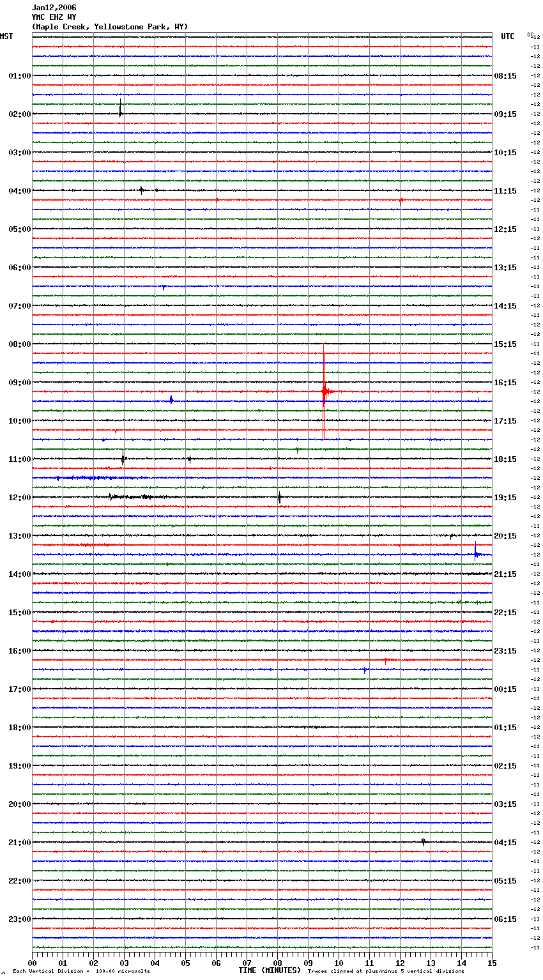Click the 00 minute tick label
This screenshot has width=543, height=980.
pyautogui.click(x=32, y=963)
